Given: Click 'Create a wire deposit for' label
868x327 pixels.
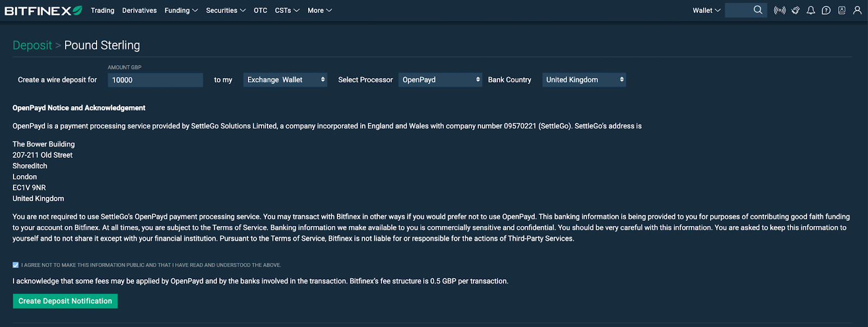Looking at the screenshot, I should click(x=58, y=80).
